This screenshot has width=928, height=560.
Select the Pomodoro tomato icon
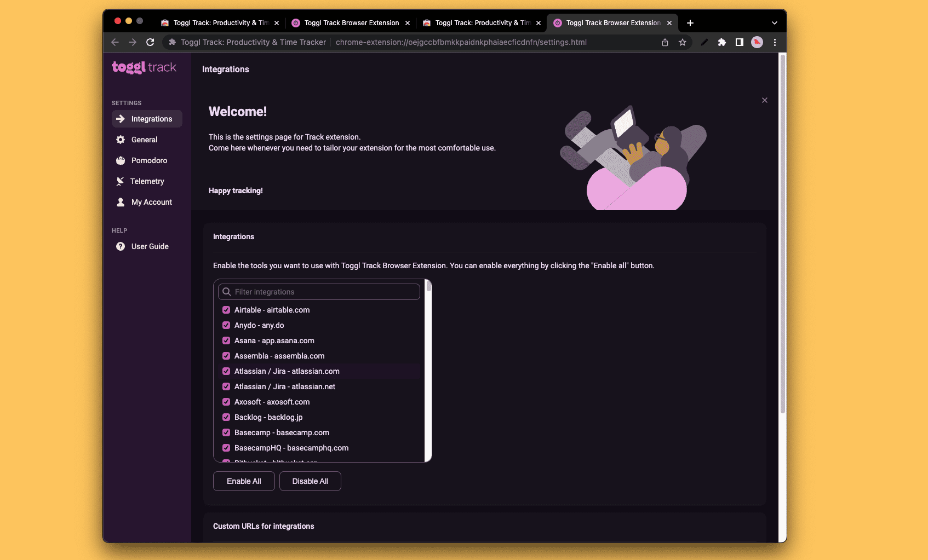coord(121,160)
